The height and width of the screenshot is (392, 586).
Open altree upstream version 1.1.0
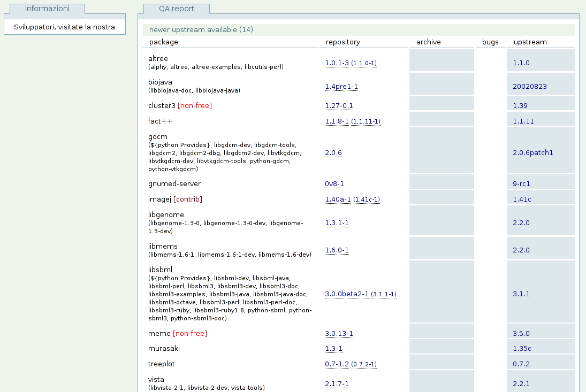[x=521, y=63]
